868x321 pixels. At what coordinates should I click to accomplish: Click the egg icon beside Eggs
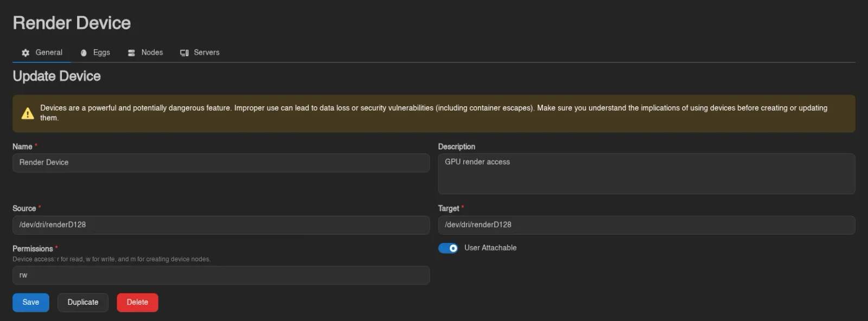84,53
